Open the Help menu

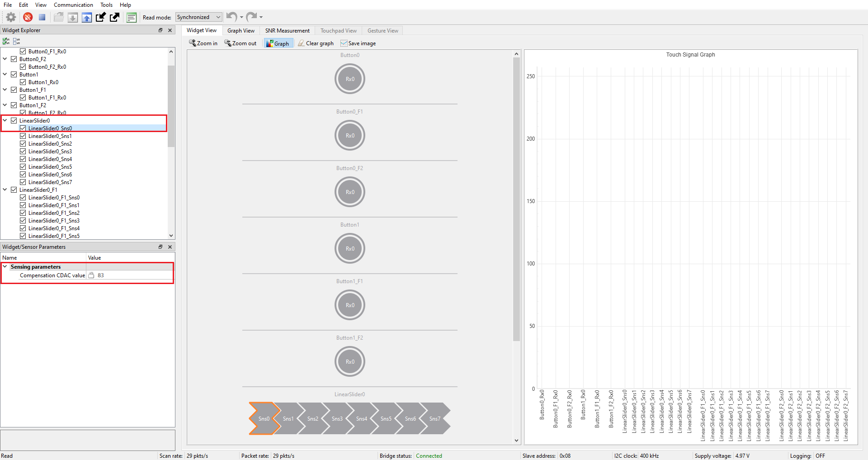tap(125, 5)
